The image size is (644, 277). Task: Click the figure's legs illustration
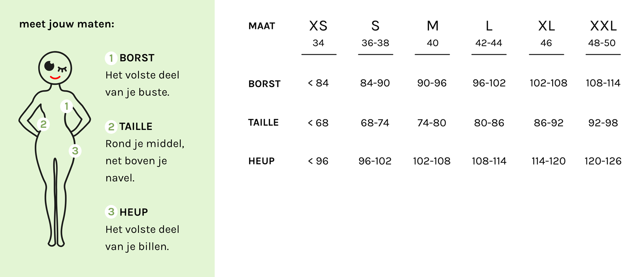click(x=56, y=201)
